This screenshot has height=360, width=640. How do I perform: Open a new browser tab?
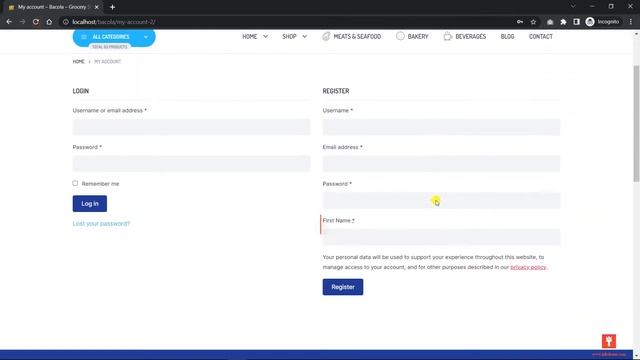click(112, 7)
